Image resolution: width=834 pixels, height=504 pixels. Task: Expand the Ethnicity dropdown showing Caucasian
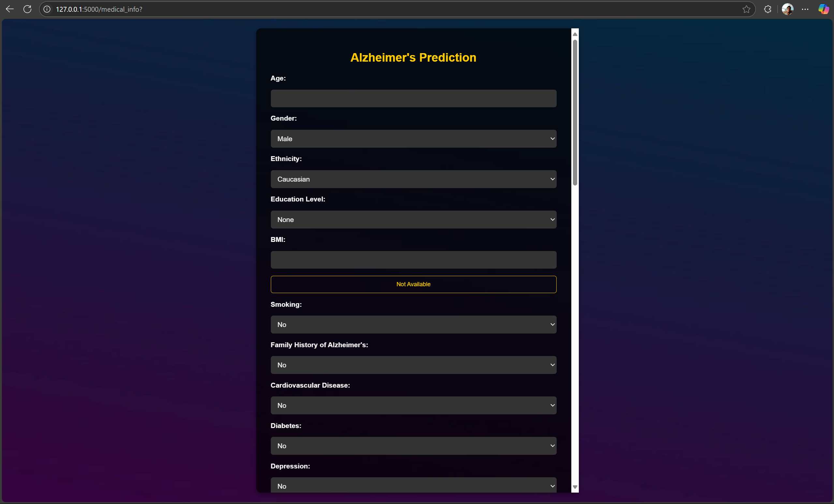(413, 179)
